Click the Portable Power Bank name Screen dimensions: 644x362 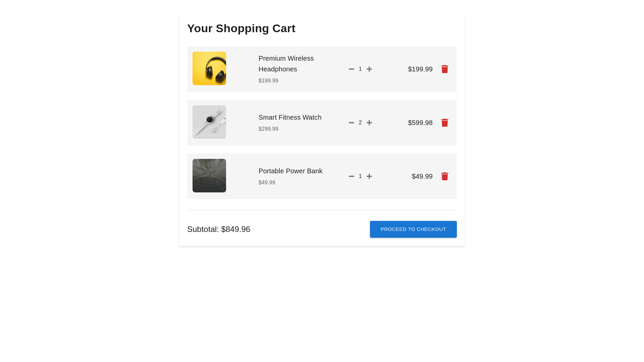point(290,171)
